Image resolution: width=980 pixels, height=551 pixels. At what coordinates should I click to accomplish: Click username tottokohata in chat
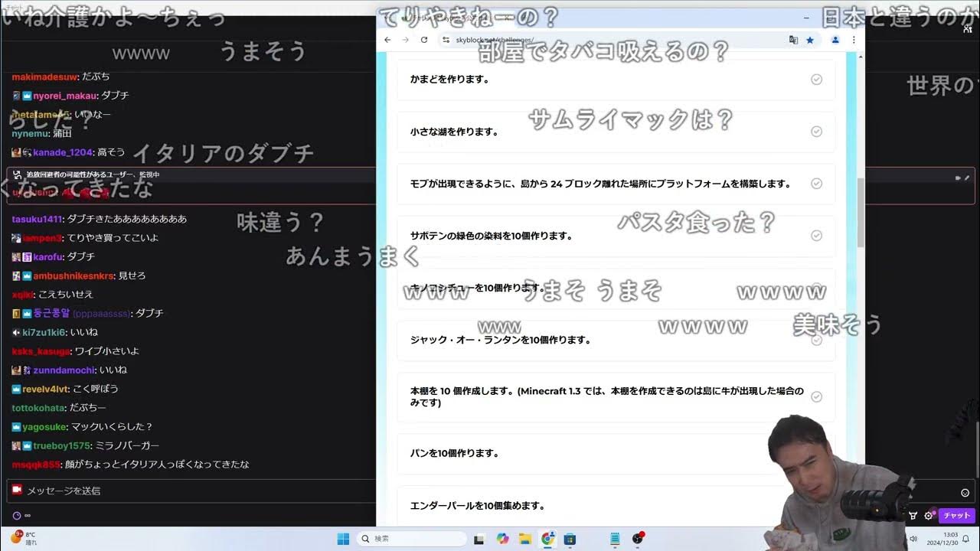pos(38,408)
